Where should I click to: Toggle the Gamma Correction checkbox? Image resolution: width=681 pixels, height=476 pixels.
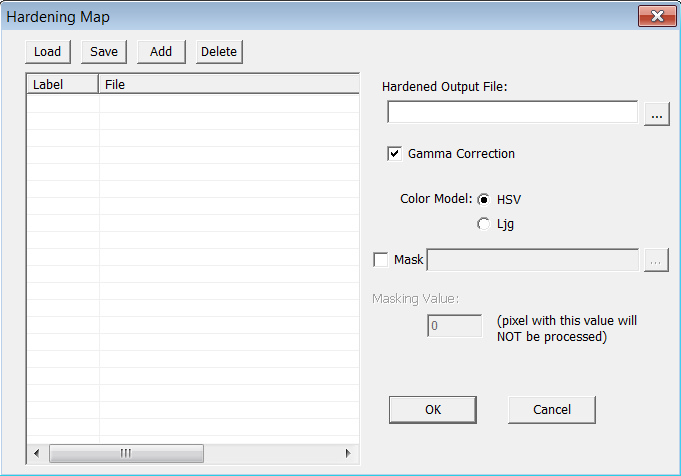click(x=395, y=154)
